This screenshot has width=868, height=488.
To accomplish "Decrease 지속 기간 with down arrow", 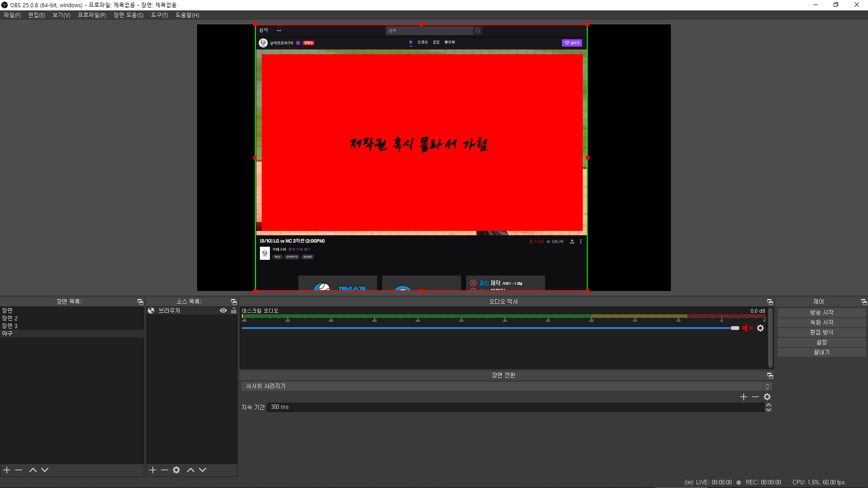I will pos(768,410).
